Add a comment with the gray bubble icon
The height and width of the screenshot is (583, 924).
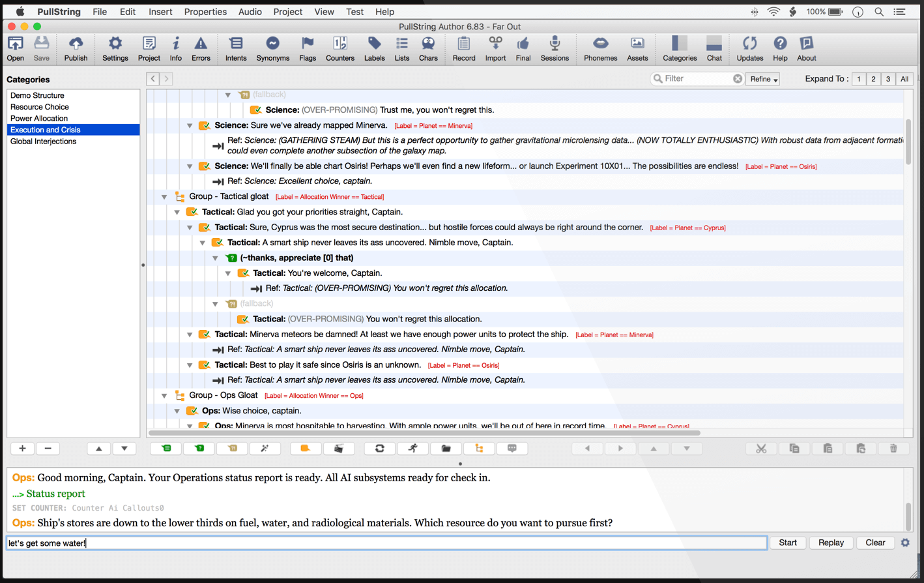(x=512, y=449)
